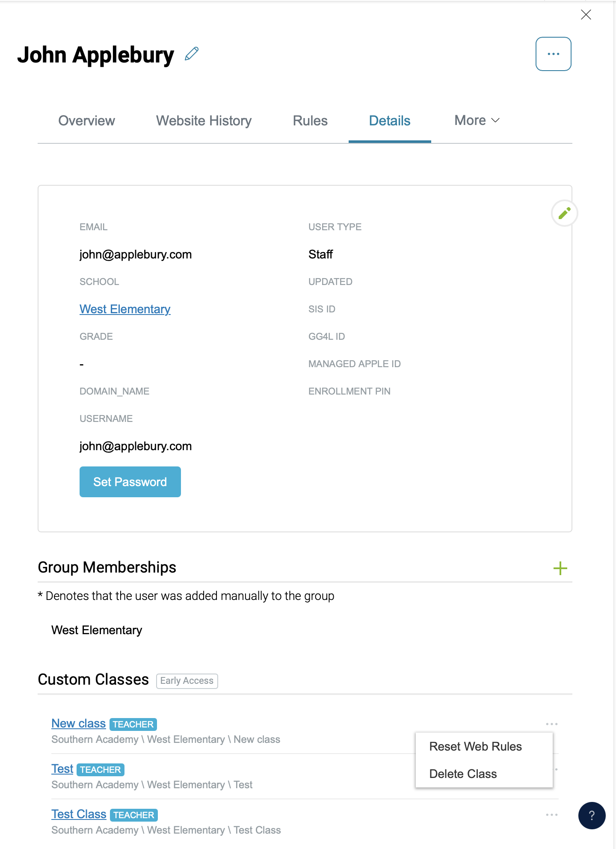Image resolution: width=616 pixels, height=849 pixels.
Task: Close the John Applebury panel
Action: [x=586, y=15]
